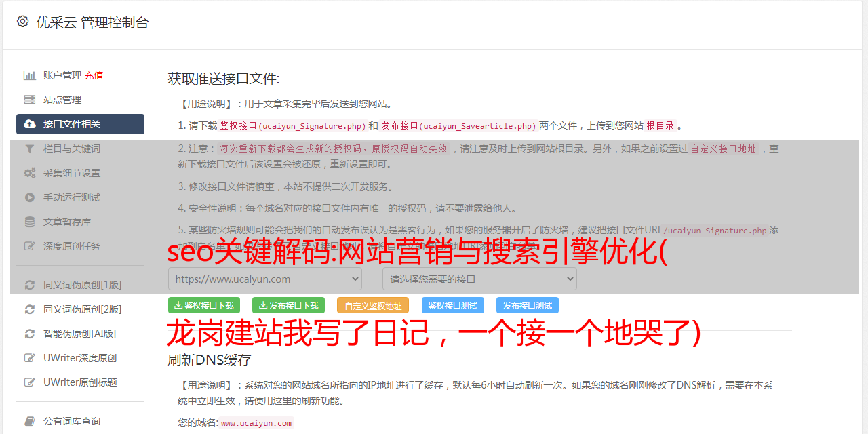Click the gear icon beside 优采云 管理控制台
Screen dimensions: 868x434
point(22,22)
